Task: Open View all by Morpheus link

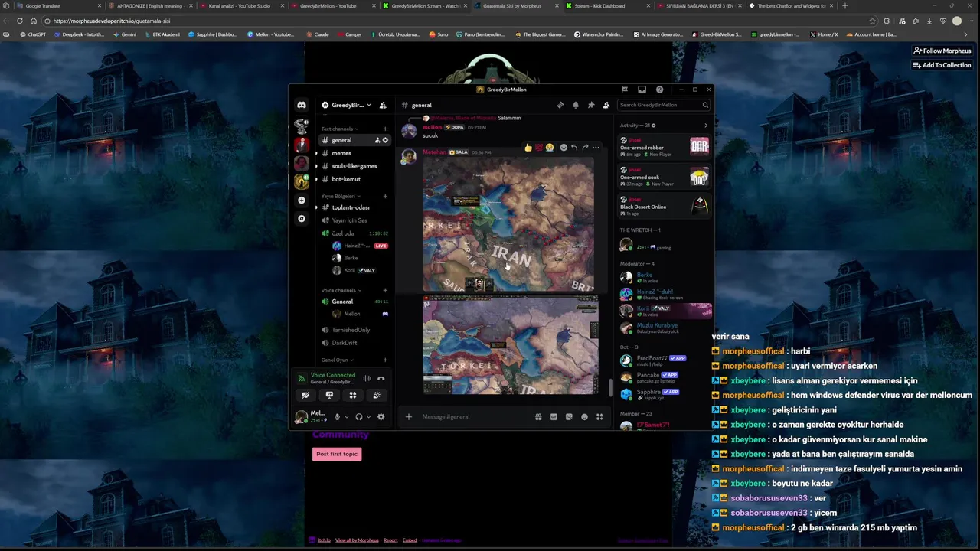Action: click(357, 540)
